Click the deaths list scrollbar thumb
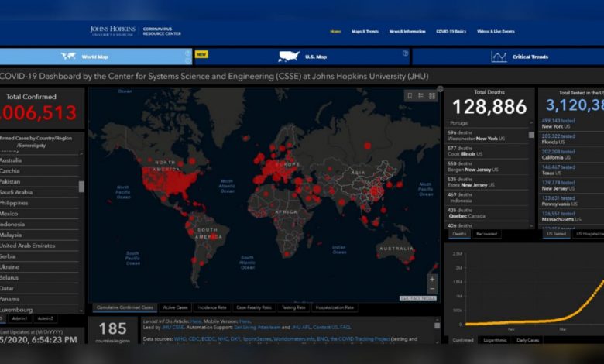The image size is (604, 364). tap(531, 134)
